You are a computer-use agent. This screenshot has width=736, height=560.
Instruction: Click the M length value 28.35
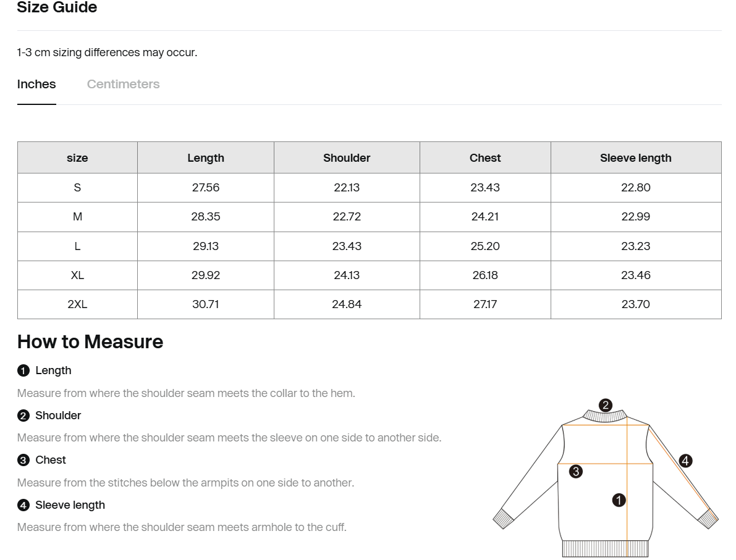[x=206, y=217]
